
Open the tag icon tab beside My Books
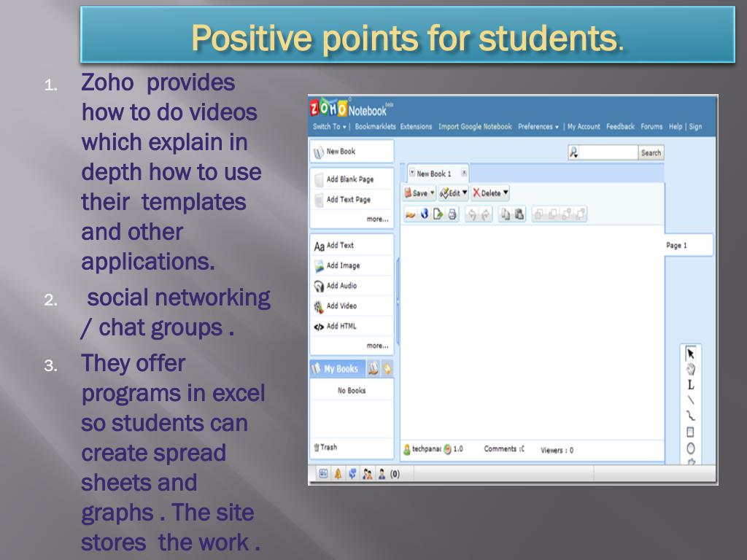387,368
